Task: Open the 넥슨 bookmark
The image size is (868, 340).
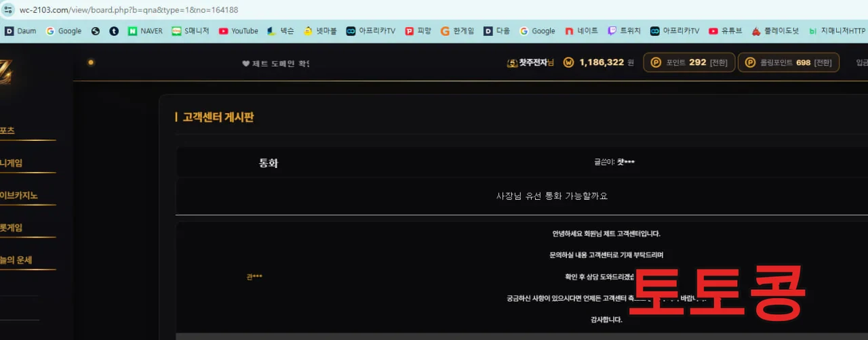Action: [x=281, y=30]
